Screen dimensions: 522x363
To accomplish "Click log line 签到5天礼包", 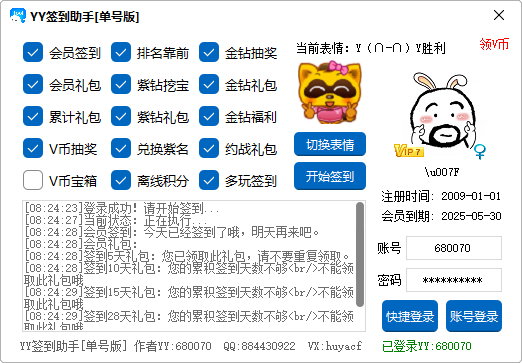I will (x=187, y=256).
